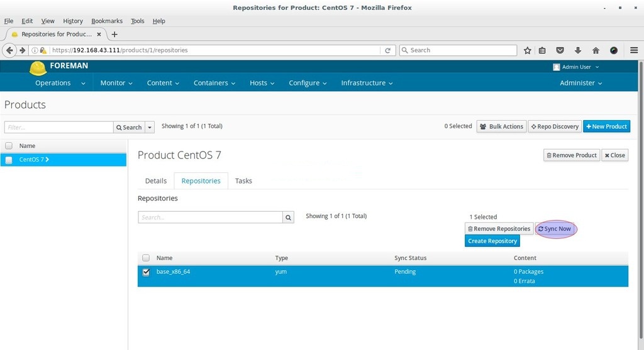This screenshot has width=644, height=350.
Task: Expand the Administer menu
Action: pyautogui.click(x=580, y=83)
